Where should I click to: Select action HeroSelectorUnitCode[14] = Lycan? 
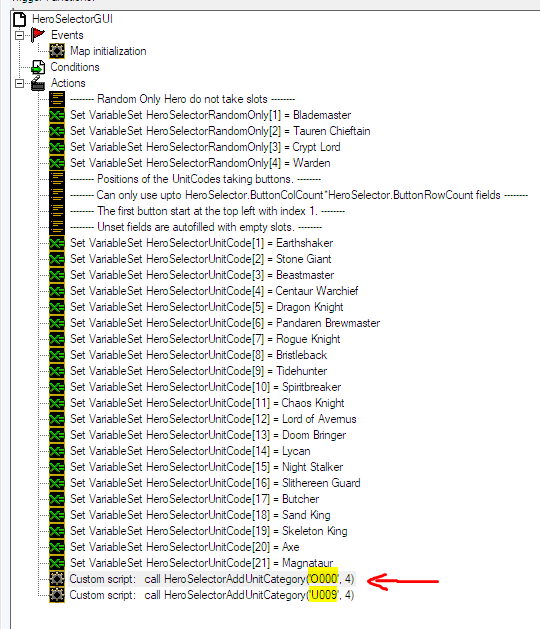(x=191, y=451)
